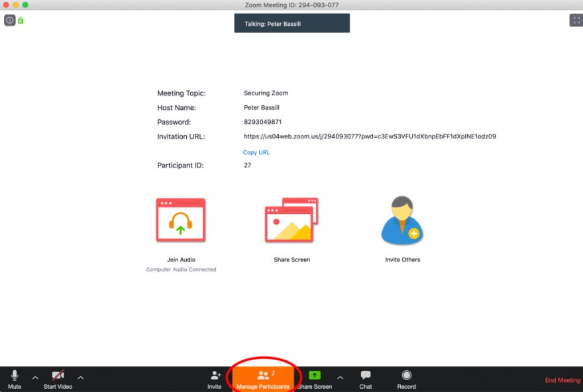Enter full screen mode with corner icon
Image resolution: width=583 pixels, height=392 pixels.
point(576,20)
